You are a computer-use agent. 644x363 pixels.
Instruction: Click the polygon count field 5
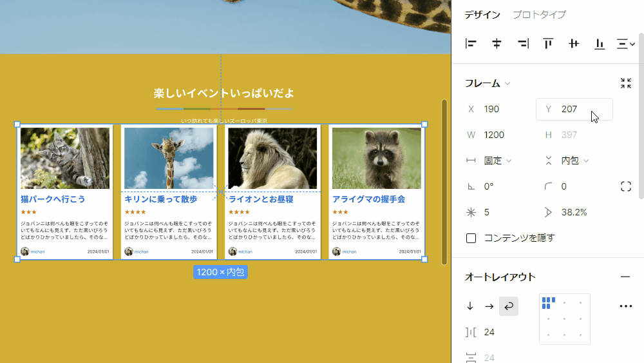(x=497, y=212)
